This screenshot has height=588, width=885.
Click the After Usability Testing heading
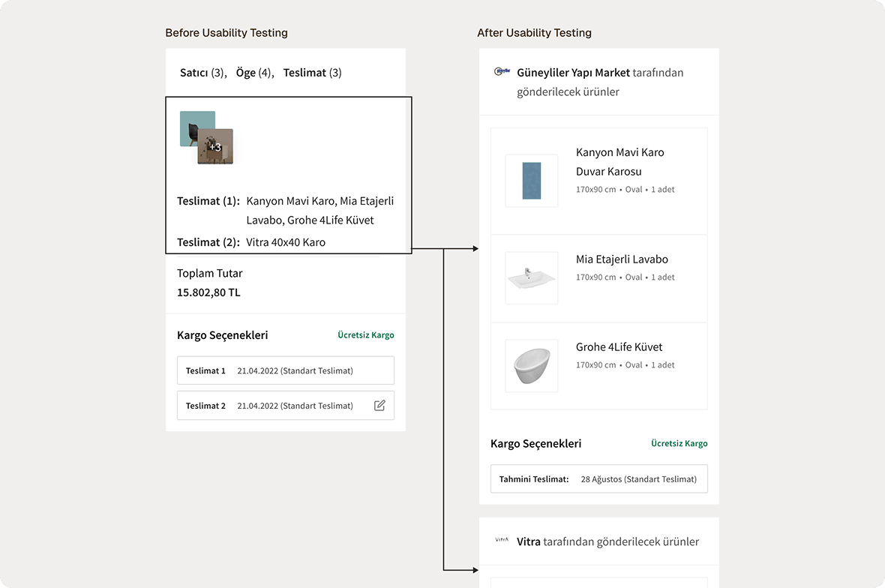534,32
